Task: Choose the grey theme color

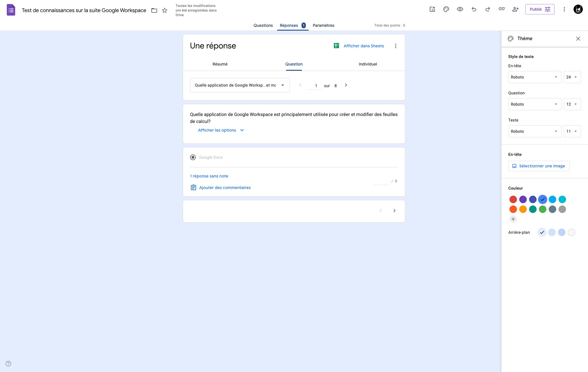Action: coord(562,209)
